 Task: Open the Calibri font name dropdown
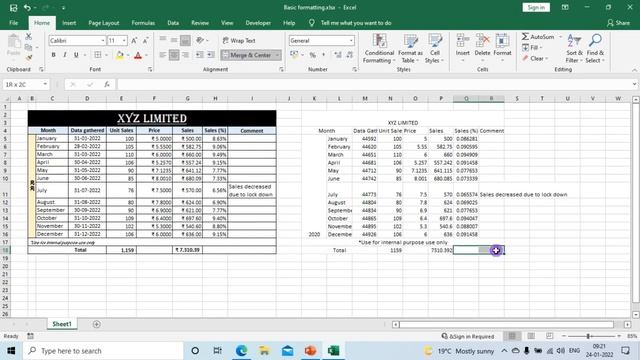[103, 40]
